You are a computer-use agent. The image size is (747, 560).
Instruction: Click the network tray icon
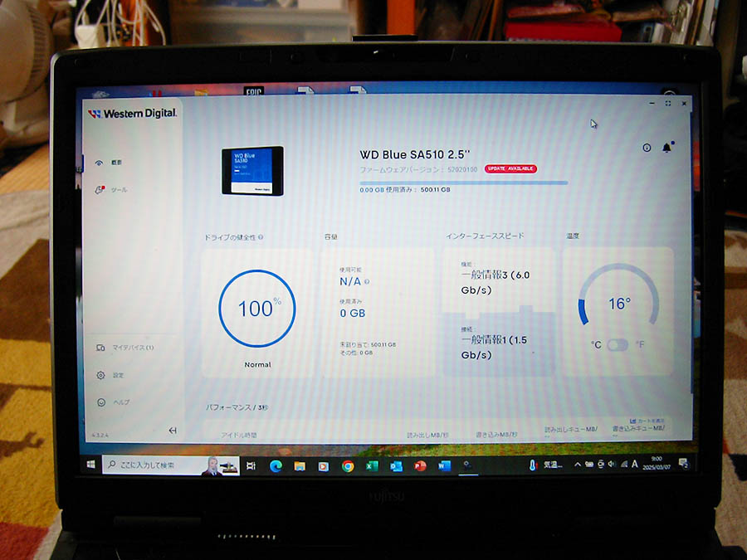click(x=623, y=464)
